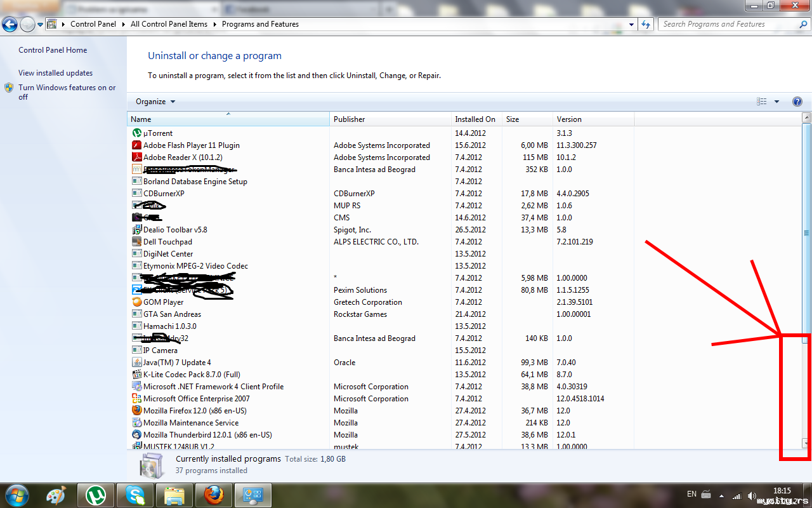Show hidden tray icons arrow
Image resolution: width=812 pixels, height=508 pixels.
pos(722,495)
